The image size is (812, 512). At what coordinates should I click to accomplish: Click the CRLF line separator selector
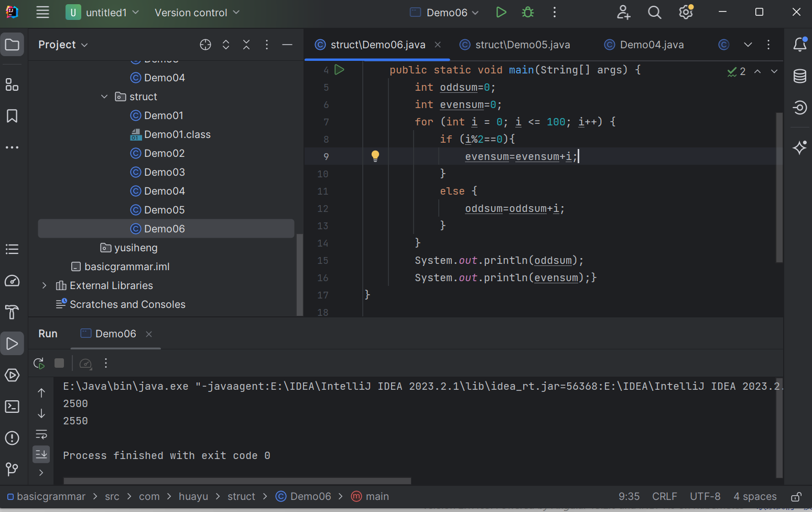pos(664,496)
